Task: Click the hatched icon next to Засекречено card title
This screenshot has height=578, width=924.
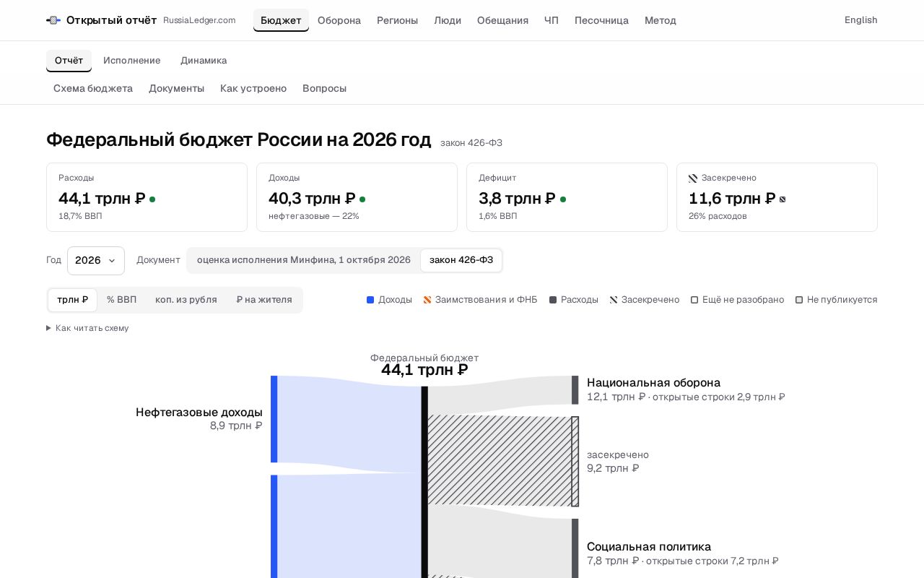Action: tap(693, 178)
